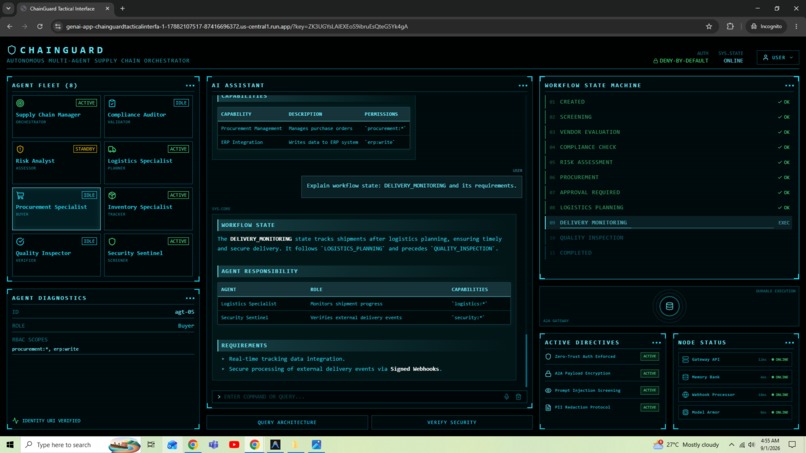Open the browser extensions puzzle icon
The image size is (806, 453).
click(x=730, y=26)
